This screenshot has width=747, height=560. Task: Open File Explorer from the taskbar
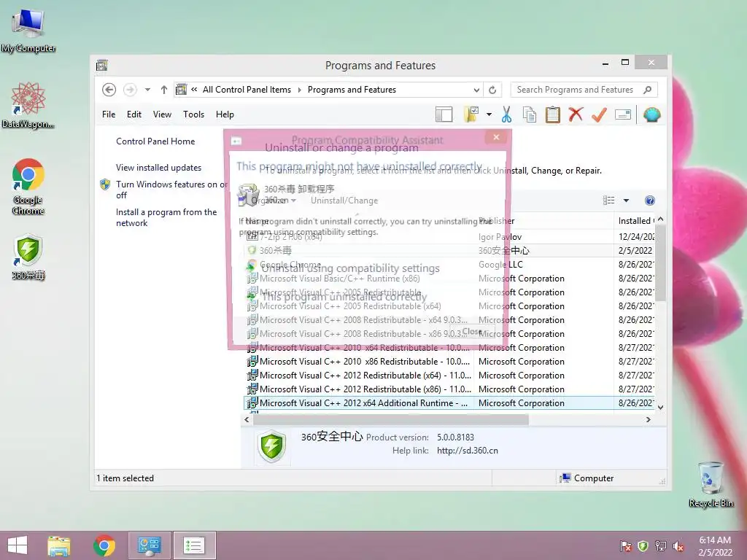point(59,545)
